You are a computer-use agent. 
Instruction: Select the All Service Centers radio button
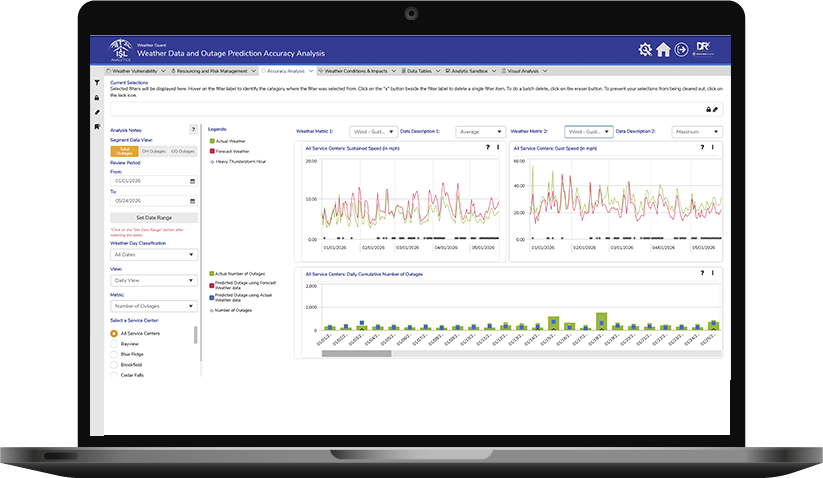pos(114,334)
